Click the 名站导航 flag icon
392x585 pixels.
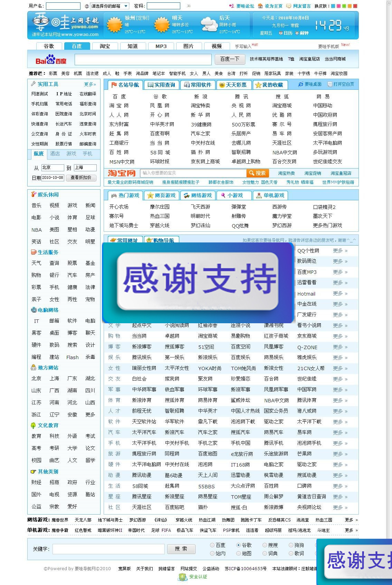pyautogui.click(x=114, y=85)
